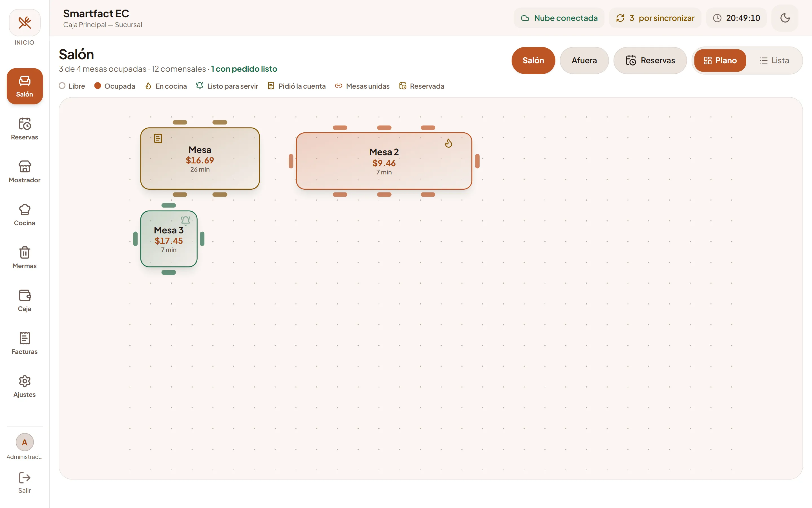This screenshot has width=812, height=508.
Task: Switch to Lista list view
Action: click(774, 60)
